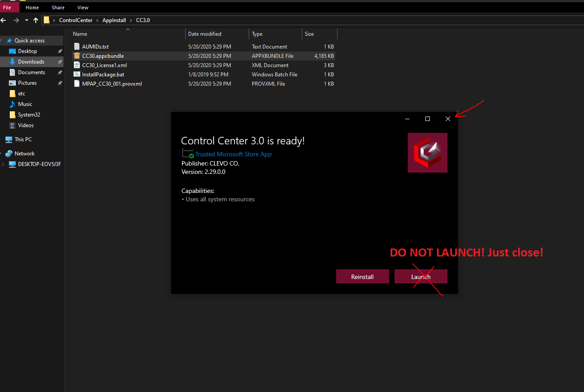Select Network in navigation pane
The image size is (584, 392).
(24, 154)
